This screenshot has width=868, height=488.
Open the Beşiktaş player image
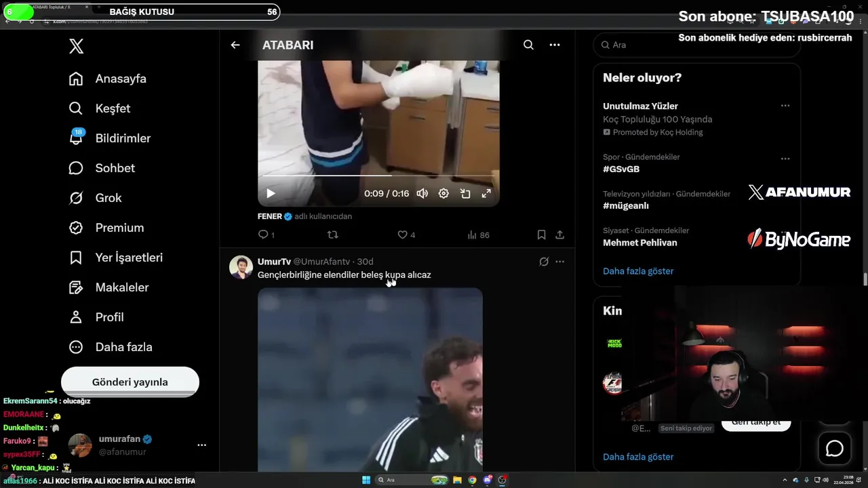click(x=370, y=380)
